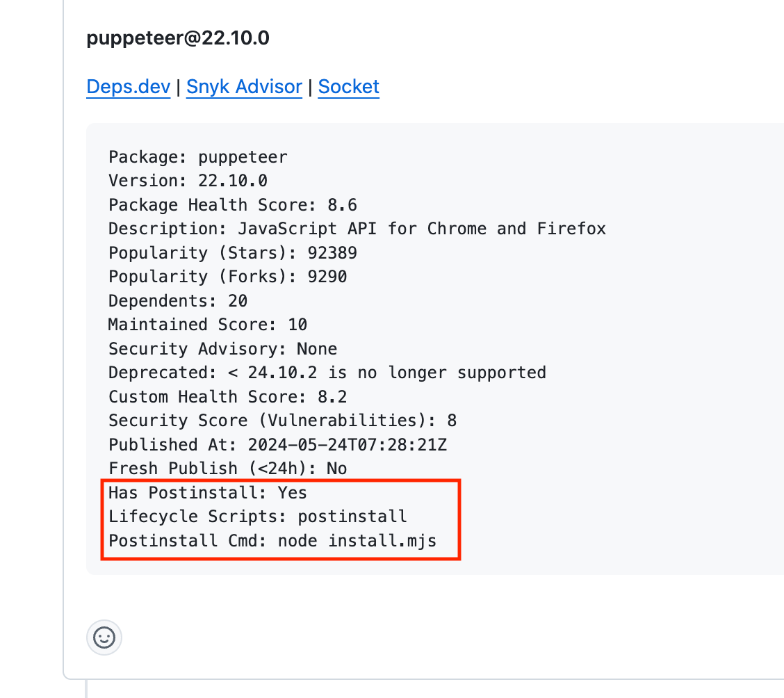Viewport: 784px width, 698px height.
Task: Click the 'Security Advisory: None' line
Action: pos(222,348)
